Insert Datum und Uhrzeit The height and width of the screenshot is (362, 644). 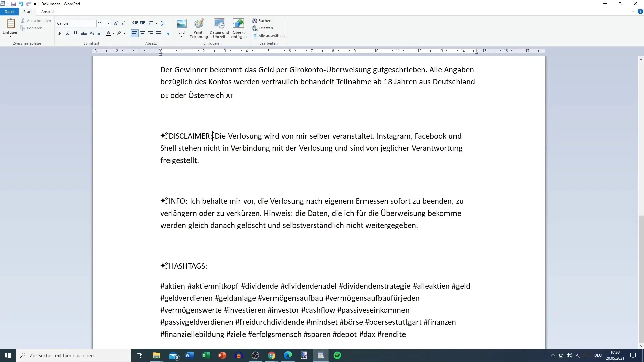[x=219, y=28]
